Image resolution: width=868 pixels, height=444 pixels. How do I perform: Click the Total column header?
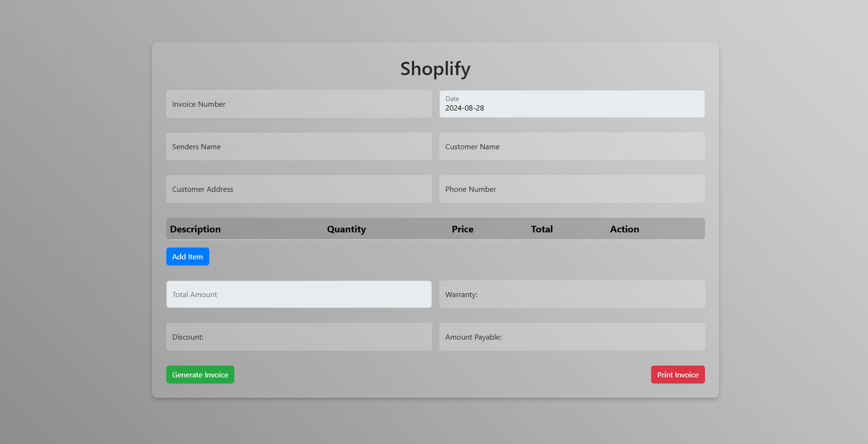(541, 229)
